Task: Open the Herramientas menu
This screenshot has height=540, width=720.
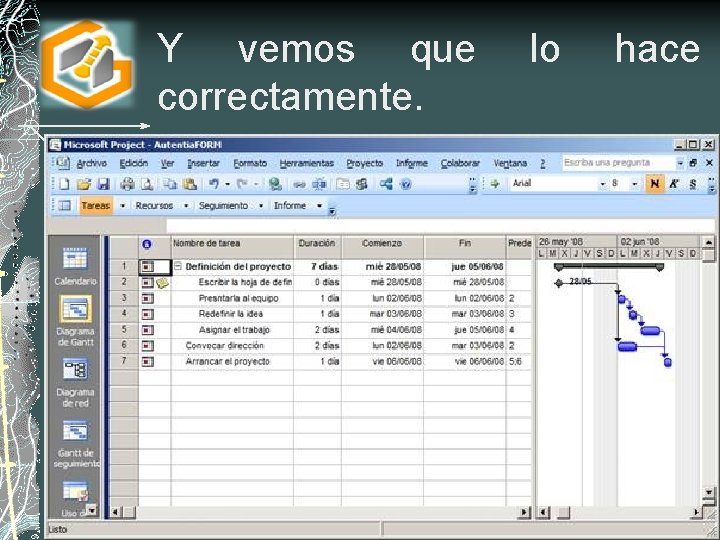Action: (x=306, y=163)
